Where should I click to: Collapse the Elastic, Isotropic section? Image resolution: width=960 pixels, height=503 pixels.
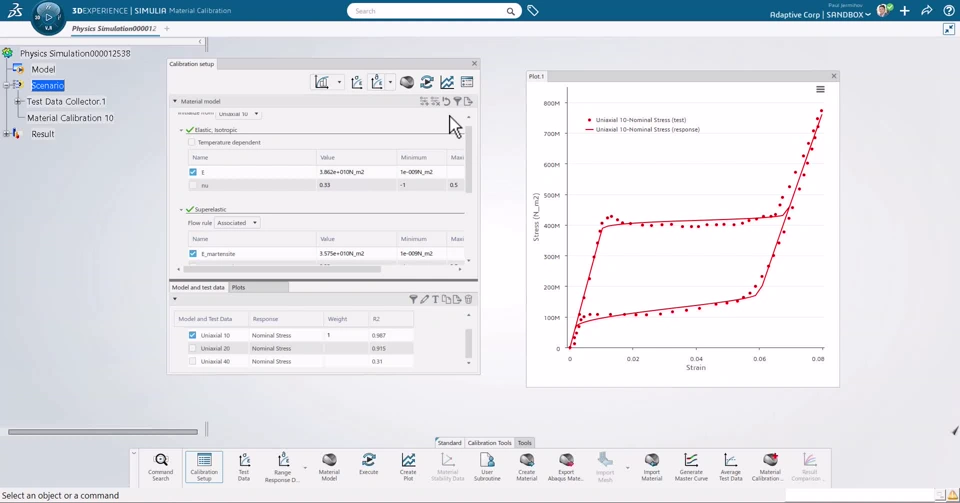click(x=181, y=130)
